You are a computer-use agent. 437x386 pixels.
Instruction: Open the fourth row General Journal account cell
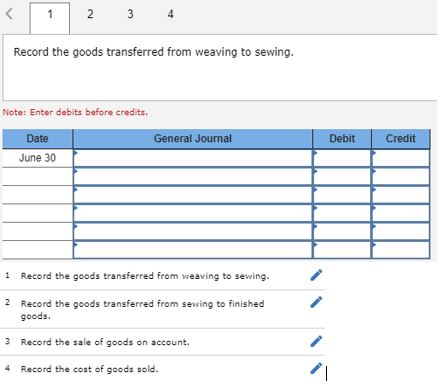pyautogui.click(x=193, y=213)
